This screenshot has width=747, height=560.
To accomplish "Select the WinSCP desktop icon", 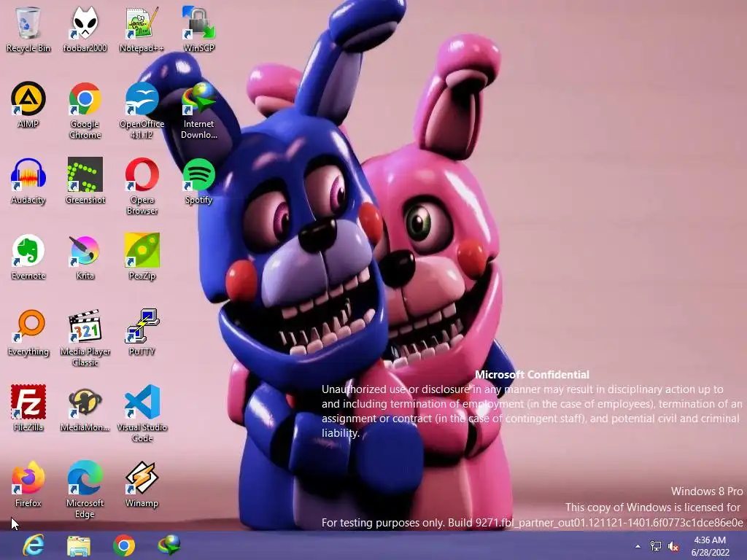I will click(x=198, y=29).
